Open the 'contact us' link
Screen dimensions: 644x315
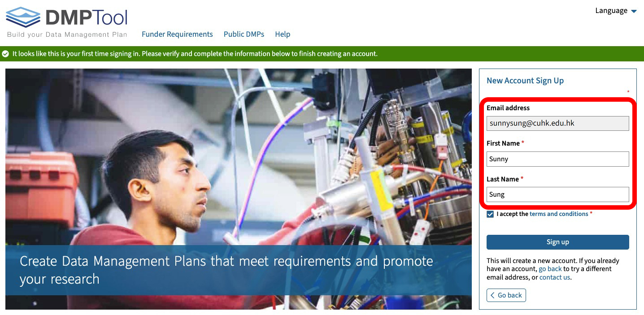[555, 277]
